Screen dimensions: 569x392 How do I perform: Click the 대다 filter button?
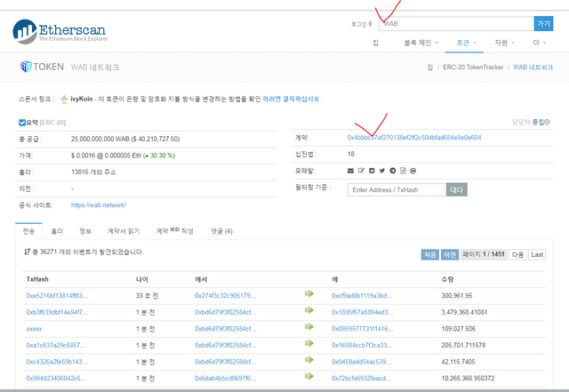click(x=456, y=190)
